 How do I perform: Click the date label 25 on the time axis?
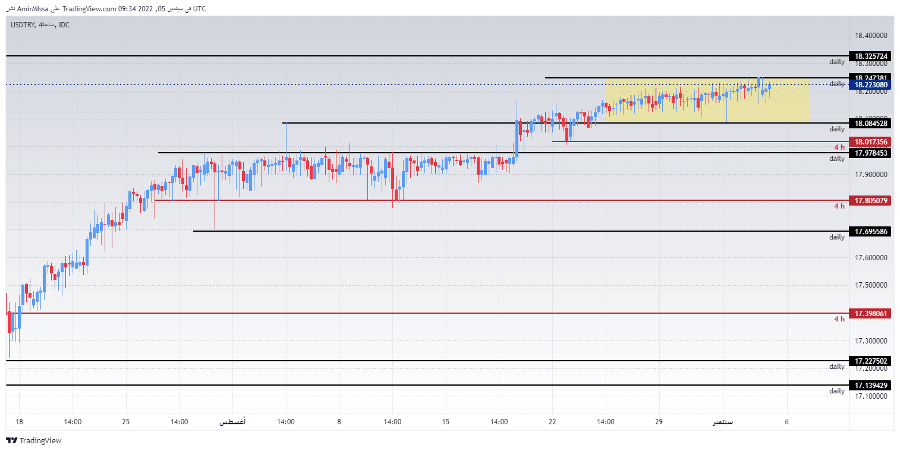(126, 422)
